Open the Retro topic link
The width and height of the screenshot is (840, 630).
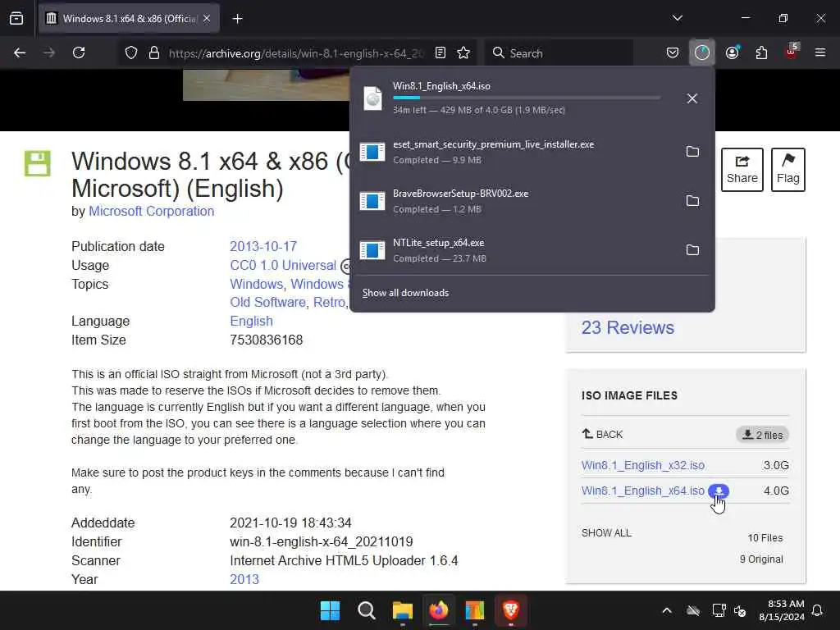click(x=331, y=302)
